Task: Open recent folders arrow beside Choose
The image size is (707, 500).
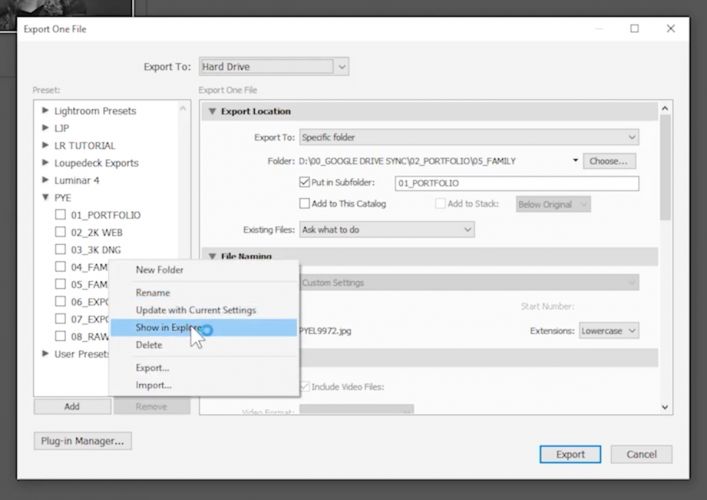Action: point(575,161)
